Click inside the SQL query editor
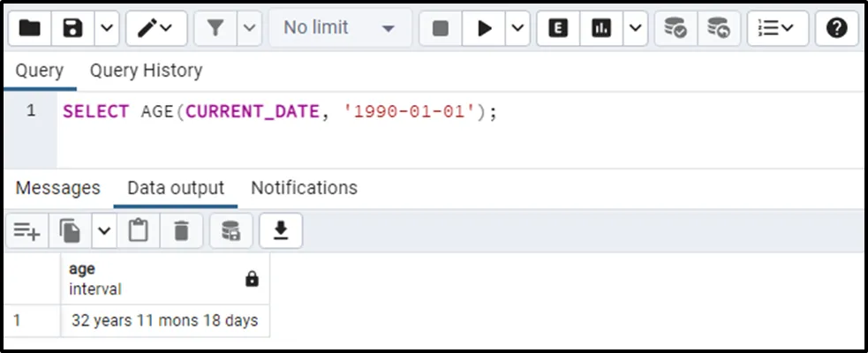868x353 pixels. 442,132
